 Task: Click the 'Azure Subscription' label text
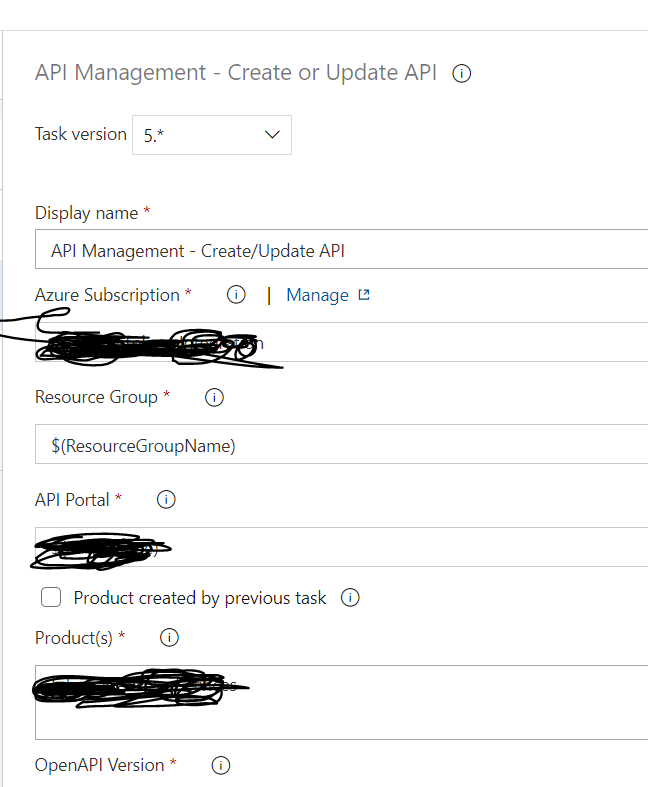tap(107, 295)
